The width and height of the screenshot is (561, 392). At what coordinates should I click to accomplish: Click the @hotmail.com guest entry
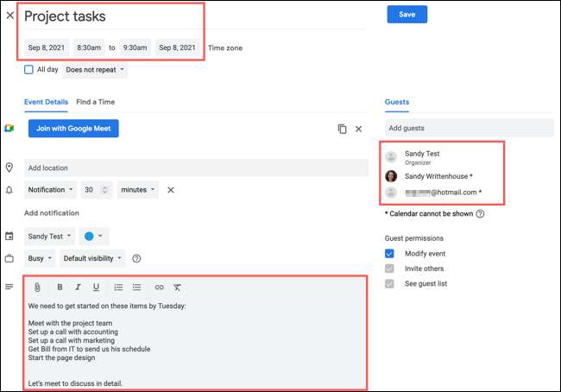(x=444, y=193)
